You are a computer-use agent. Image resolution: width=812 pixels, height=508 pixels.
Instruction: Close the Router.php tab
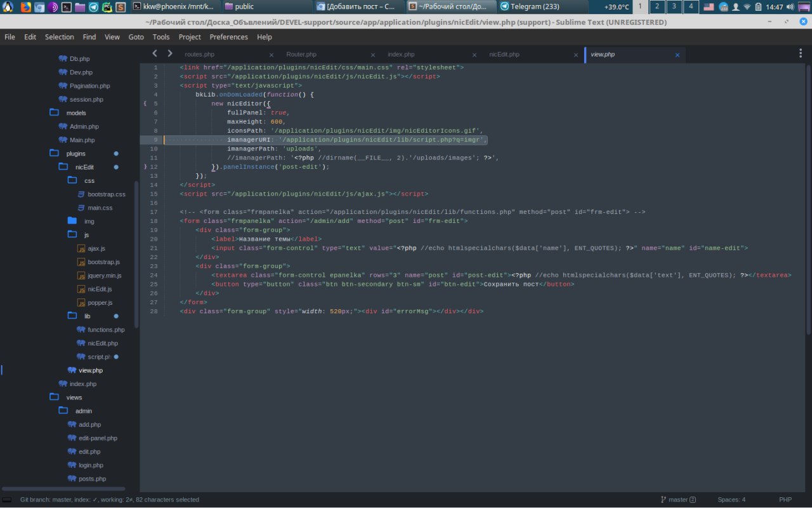pyautogui.click(x=373, y=55)
